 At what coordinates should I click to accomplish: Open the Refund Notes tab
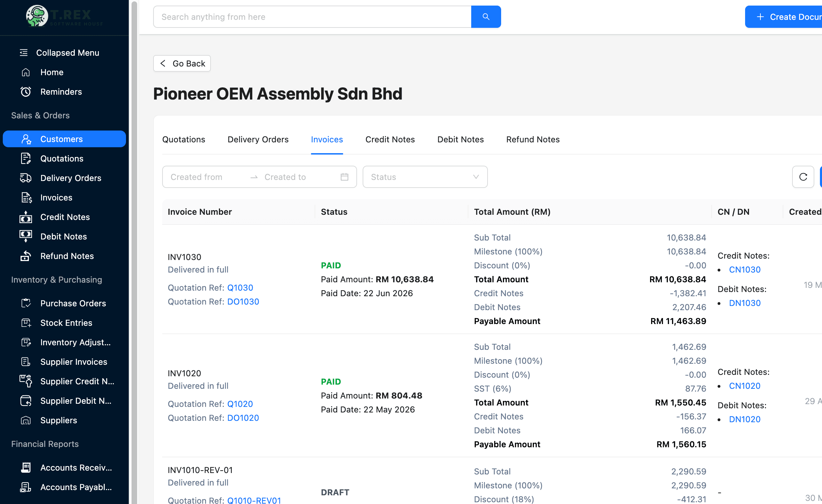tap(532, 140)
